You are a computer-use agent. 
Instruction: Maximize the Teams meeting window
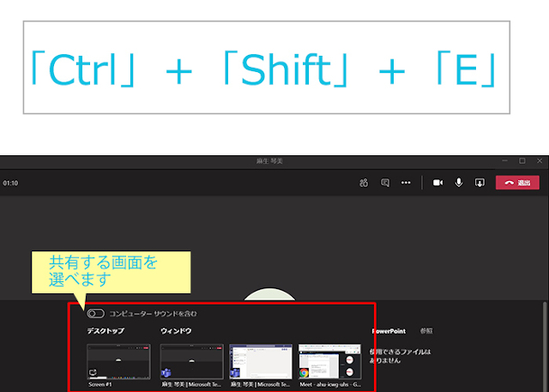pyautogui.click(x=522, y=160)
